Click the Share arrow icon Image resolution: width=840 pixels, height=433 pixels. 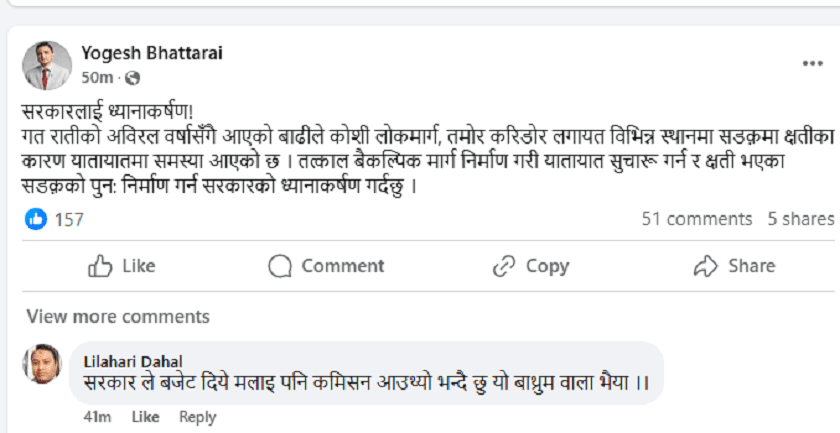[706, 266]
